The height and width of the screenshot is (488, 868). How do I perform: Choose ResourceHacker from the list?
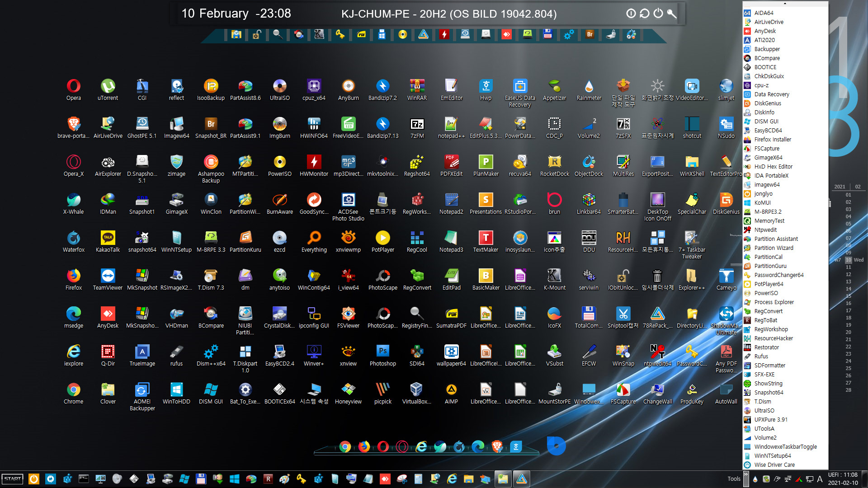point(785,338)
